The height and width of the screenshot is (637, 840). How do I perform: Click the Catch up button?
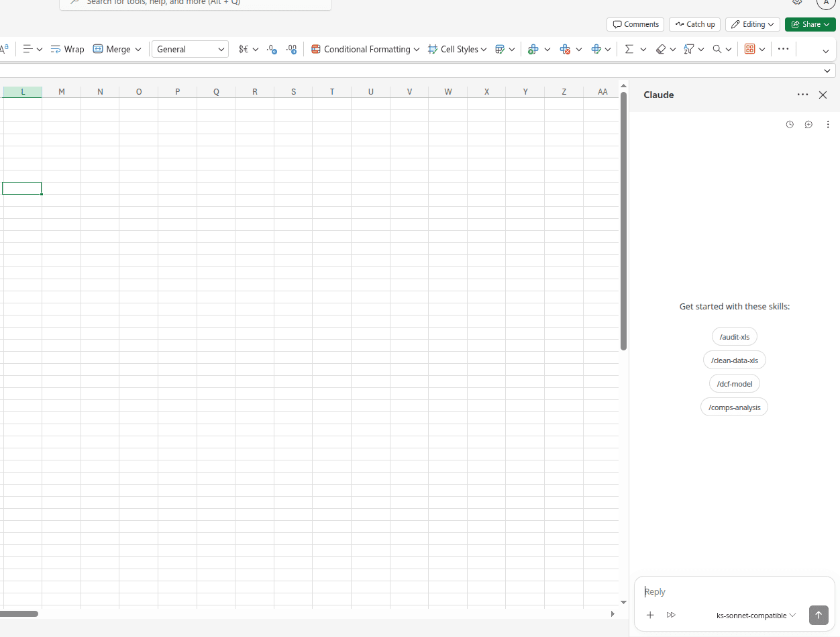(x=694, y=24)
